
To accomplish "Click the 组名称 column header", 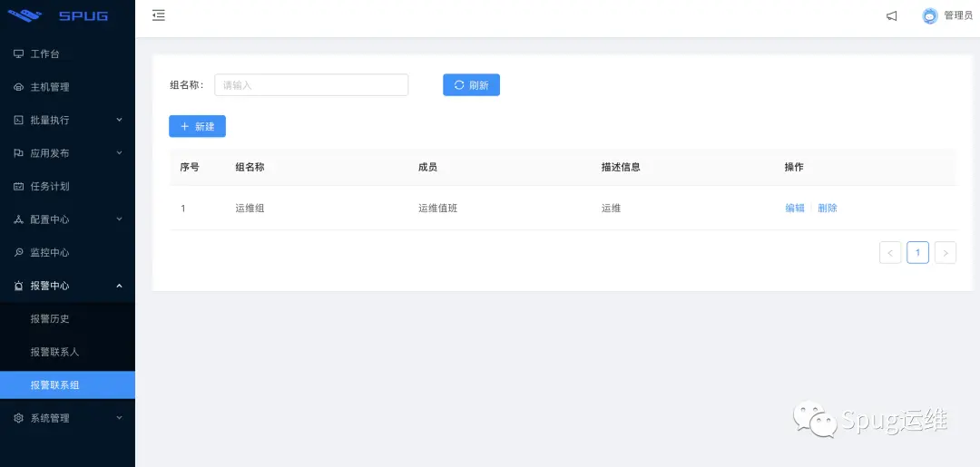I will (250, 167).
